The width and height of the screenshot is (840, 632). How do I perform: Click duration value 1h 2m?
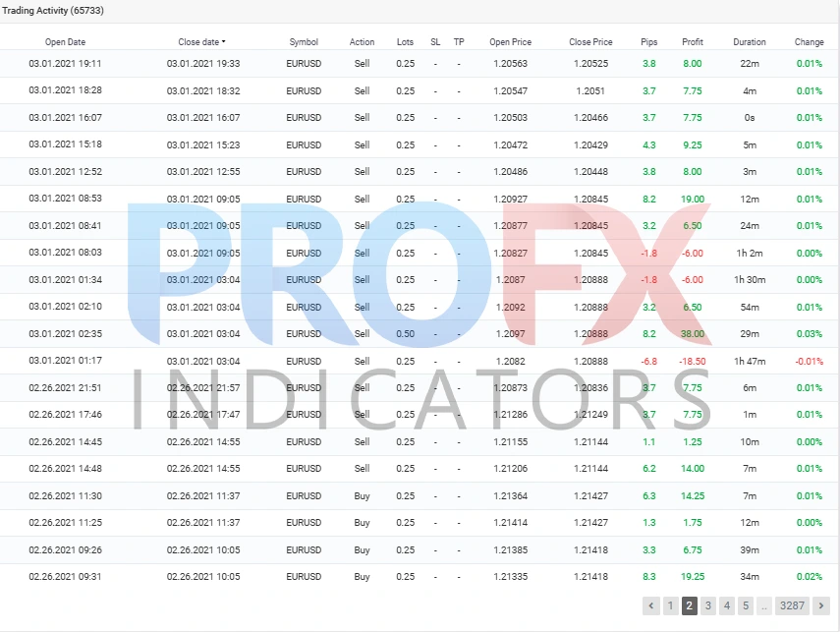(x=750, y=253)
